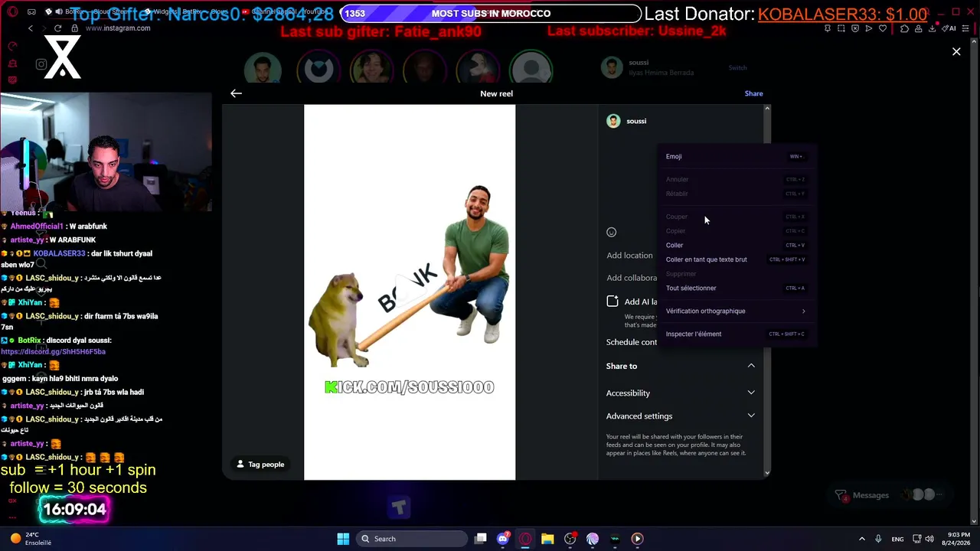This screenshot has height=551, width=980.
Task: Show hidden system tray icons
Action: pos(861,539)
